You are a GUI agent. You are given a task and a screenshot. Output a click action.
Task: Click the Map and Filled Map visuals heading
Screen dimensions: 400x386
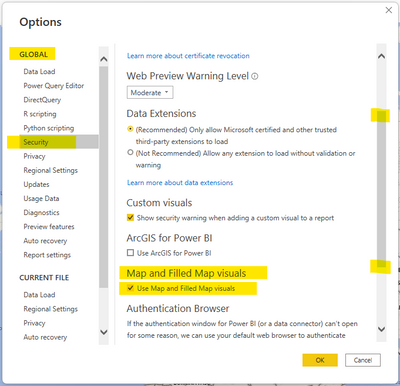[x=186, y=273]
